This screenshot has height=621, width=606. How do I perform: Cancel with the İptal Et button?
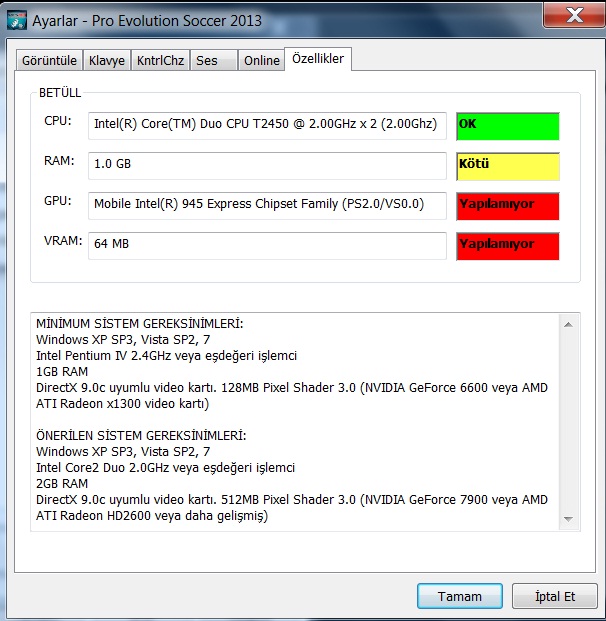coord(555,596)
